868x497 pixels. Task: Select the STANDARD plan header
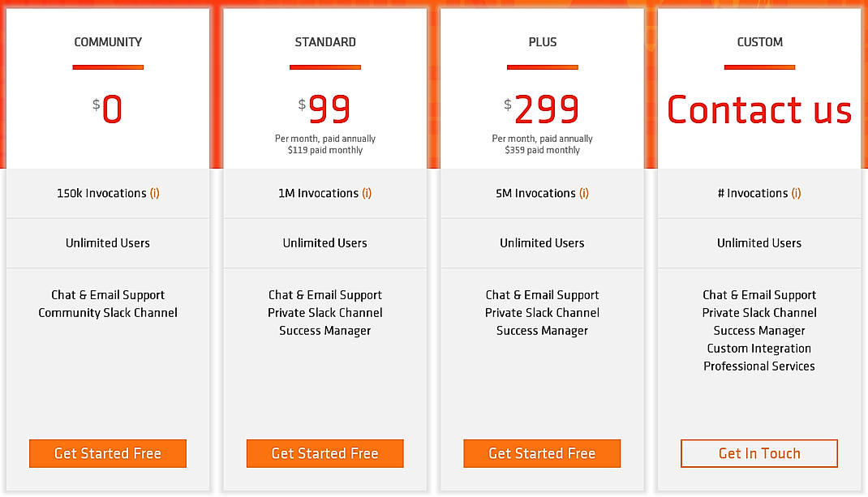[324, 41]
